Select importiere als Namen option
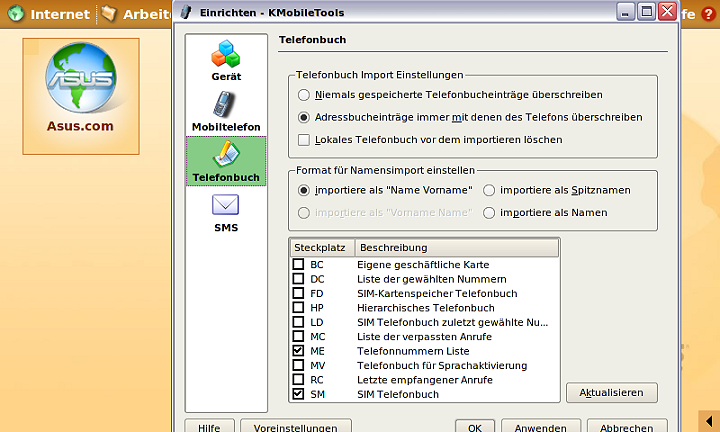Image resolution: width=720 pixels, height=432 pixels. pyautogui.click(x=489, y=213)
